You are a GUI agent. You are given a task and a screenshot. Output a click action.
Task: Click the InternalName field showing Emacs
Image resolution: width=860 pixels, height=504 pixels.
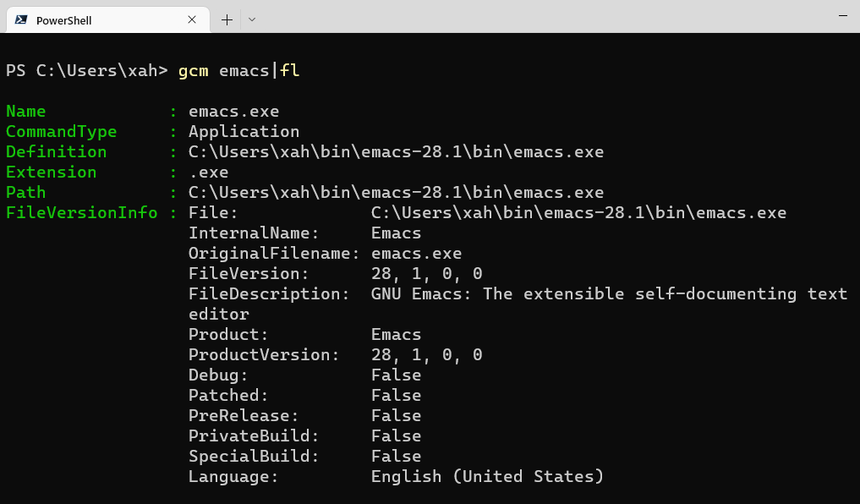coord(396,233)
